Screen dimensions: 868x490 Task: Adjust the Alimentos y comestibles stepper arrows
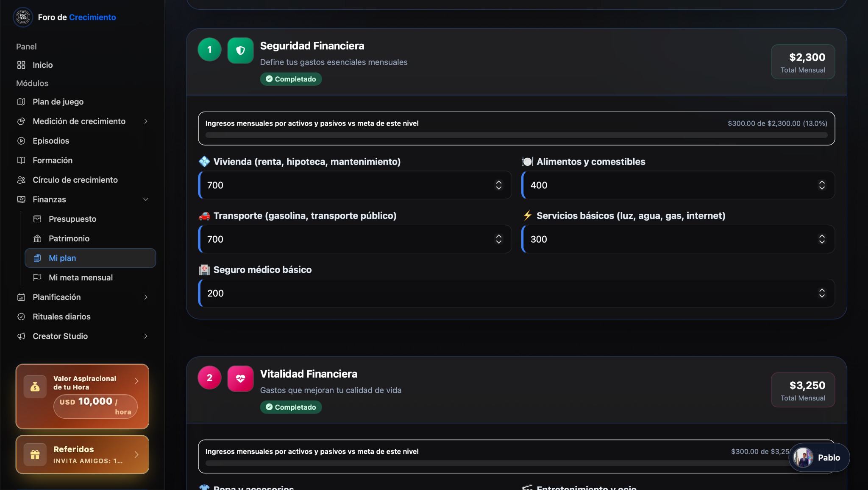(822, 185)
